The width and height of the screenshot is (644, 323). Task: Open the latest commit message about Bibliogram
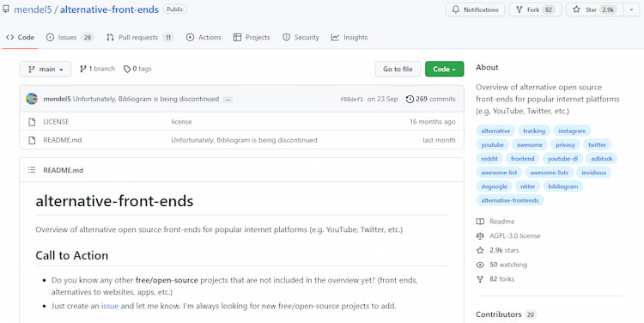point(146,99)
